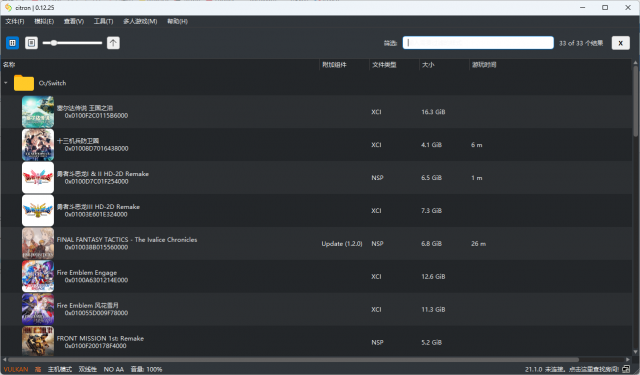The height and width of the screenshot is (375, 640).
Task: Toggle VULKAN graphics API in status bar
Action: pos(16,369)
